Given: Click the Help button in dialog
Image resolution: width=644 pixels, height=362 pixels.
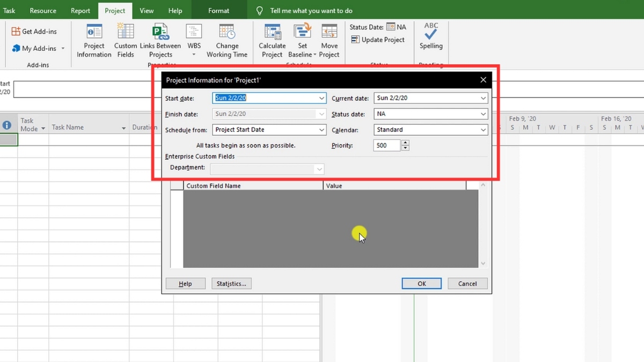Looking at the screenshot, I should [185, 284].
